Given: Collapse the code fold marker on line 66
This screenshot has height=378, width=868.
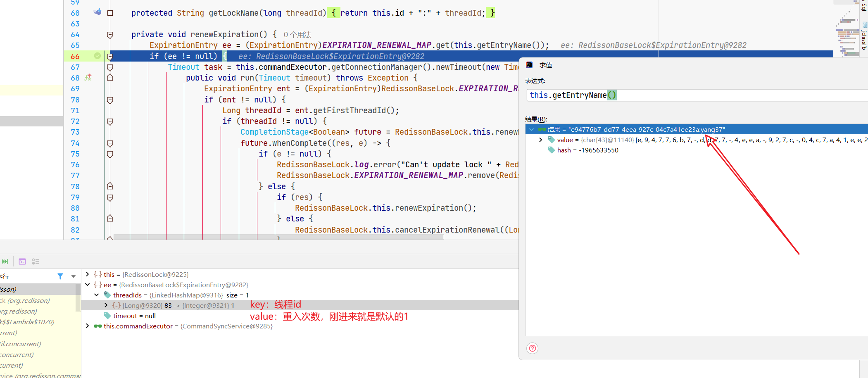Looking at the screenshot, I should (110, 56).
